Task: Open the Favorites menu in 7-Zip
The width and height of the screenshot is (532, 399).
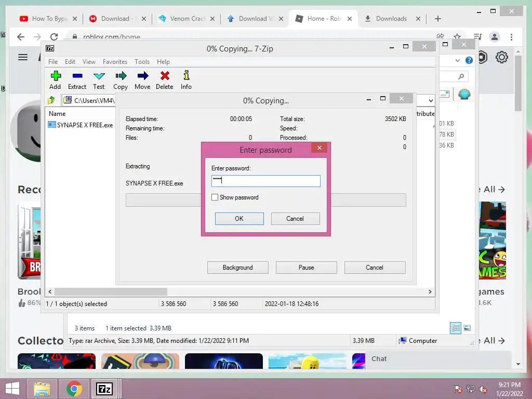Action: coord(115,62)
